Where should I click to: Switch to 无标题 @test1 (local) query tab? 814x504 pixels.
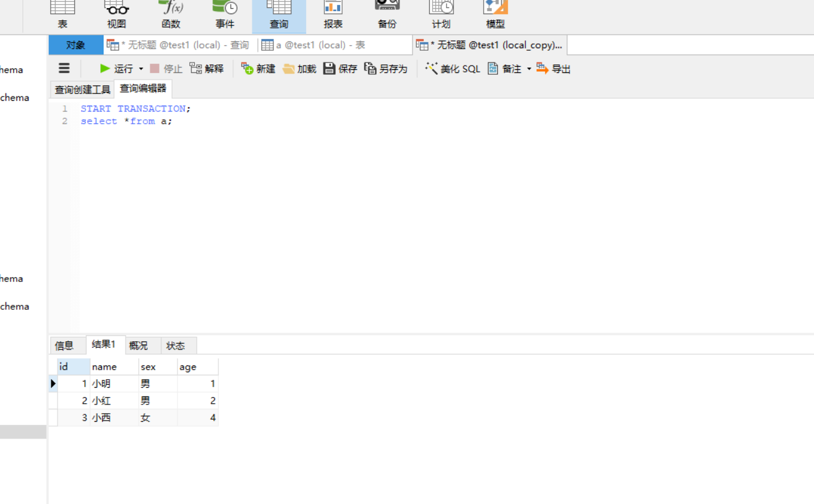180,45
